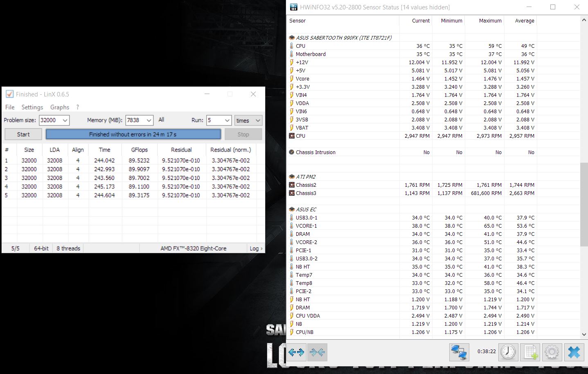Click the HWiNFO vertical scrollbar thumb

coord(584,204)
